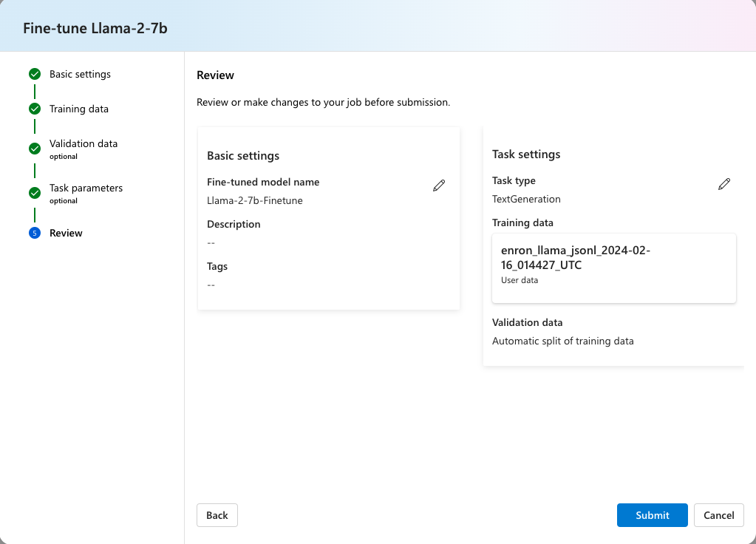Click green checkmark beside Task parameters step

tap(35, 193)
